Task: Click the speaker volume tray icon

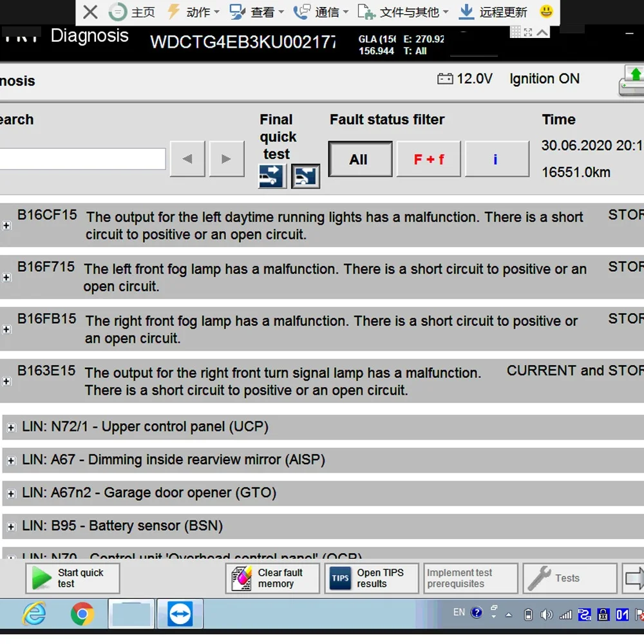Action: coord(546,615)
